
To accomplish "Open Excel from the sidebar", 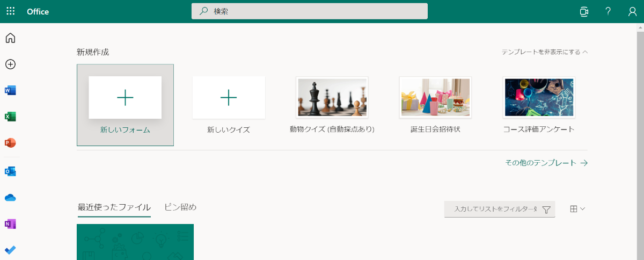I will coord(10,117).
